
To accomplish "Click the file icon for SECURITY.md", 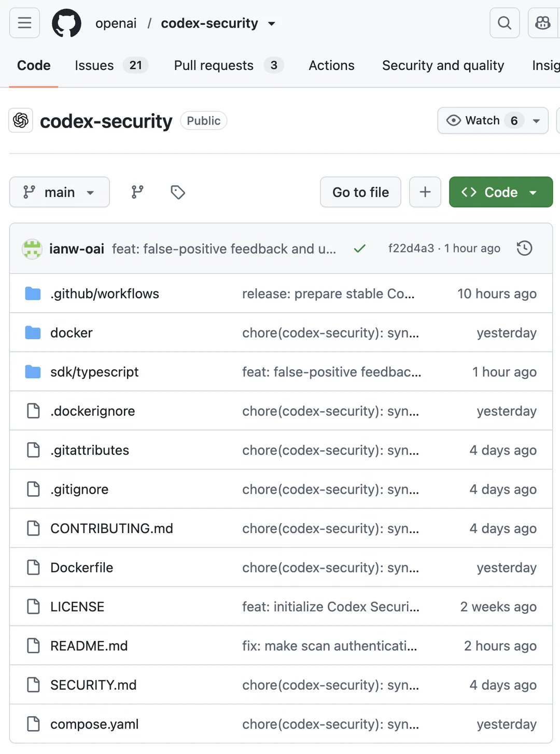I will (x=33, y=685).
